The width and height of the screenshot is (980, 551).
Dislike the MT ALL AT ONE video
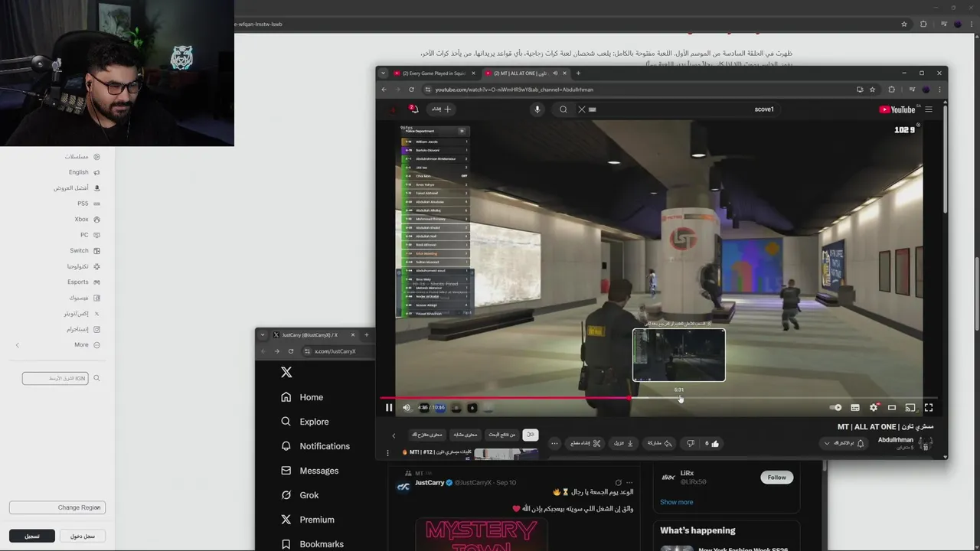pos(690,443)
